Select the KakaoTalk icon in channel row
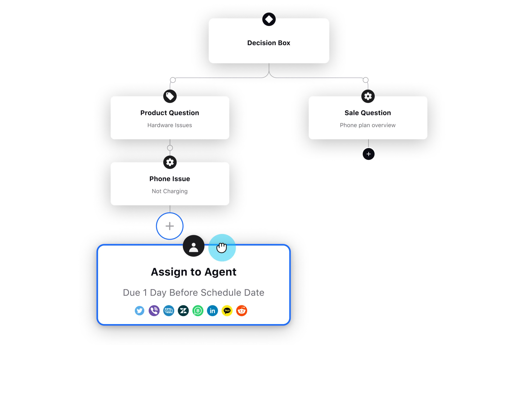This screenshot has width=525, height=420. [227, 310]
